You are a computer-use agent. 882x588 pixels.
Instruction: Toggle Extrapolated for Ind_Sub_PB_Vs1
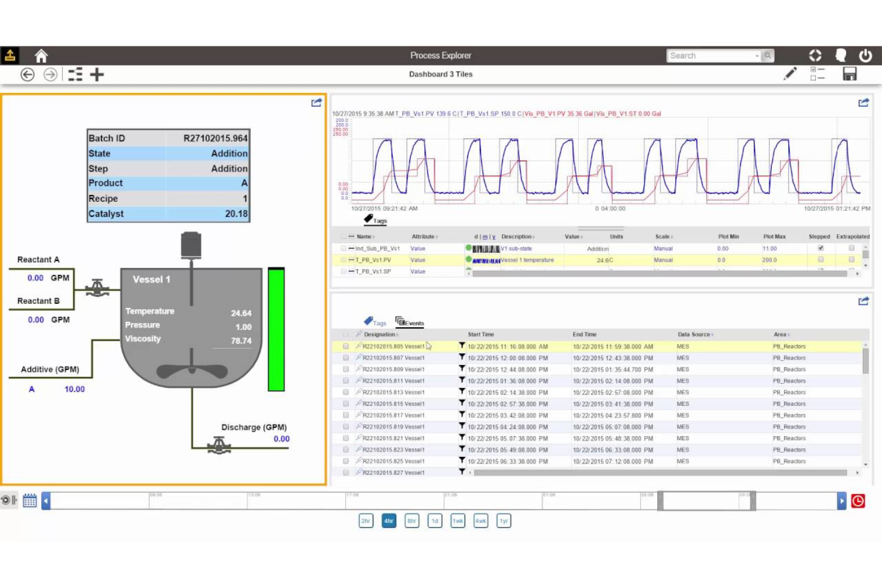[852, 248]
